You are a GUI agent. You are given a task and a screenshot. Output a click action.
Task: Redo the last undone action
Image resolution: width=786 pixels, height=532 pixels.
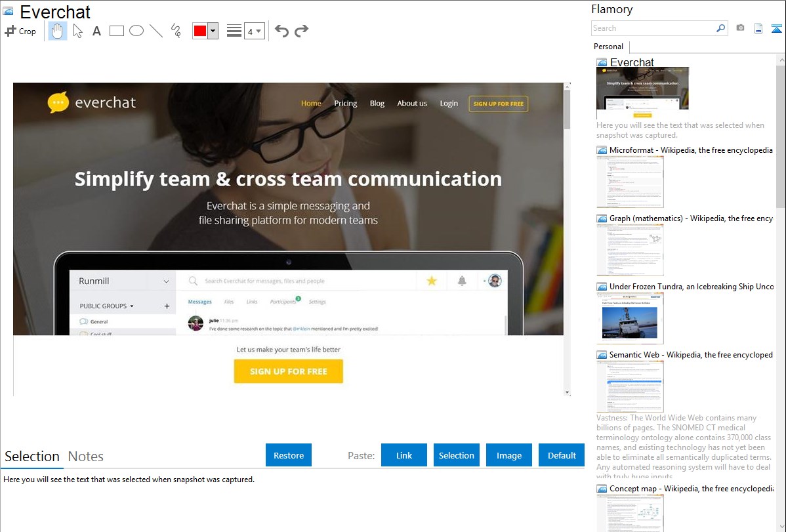pyautogui.click(x=301, y=31)
